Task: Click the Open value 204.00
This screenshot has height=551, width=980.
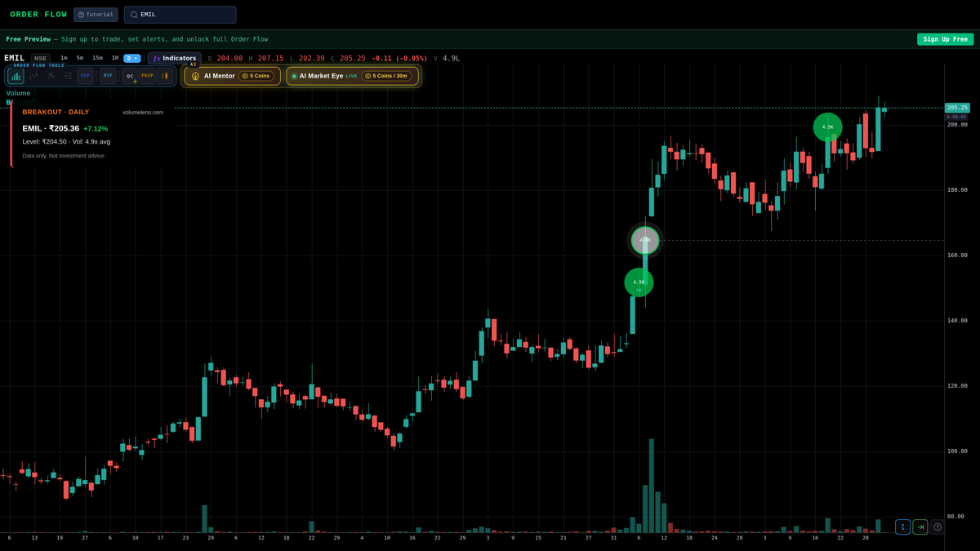Action: coord(229,58)
